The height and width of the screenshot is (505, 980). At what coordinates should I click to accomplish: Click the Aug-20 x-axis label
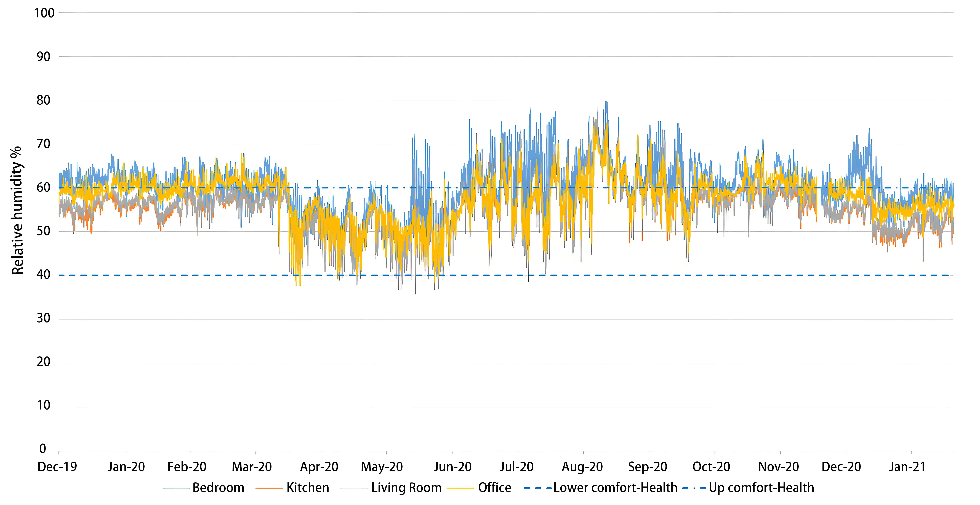point(582,467)
